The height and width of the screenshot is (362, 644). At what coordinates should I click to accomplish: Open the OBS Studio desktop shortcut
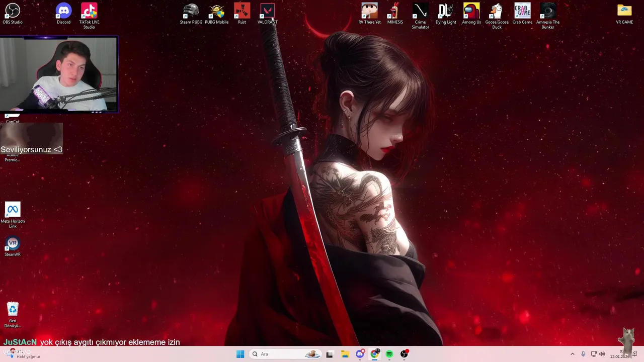pyautogui.click(x=13, y=14)
